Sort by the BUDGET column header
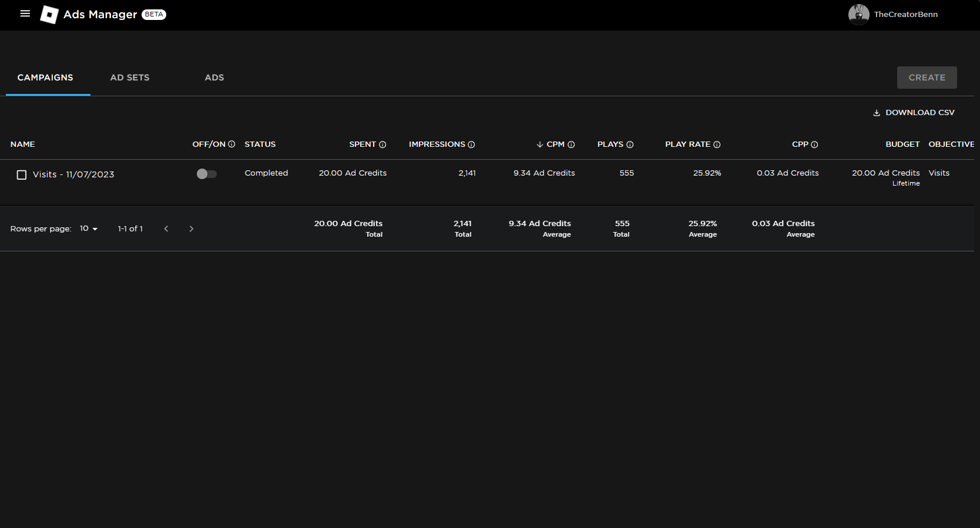The height and width of the screenshot is (528, 980). tap(902, 144)
